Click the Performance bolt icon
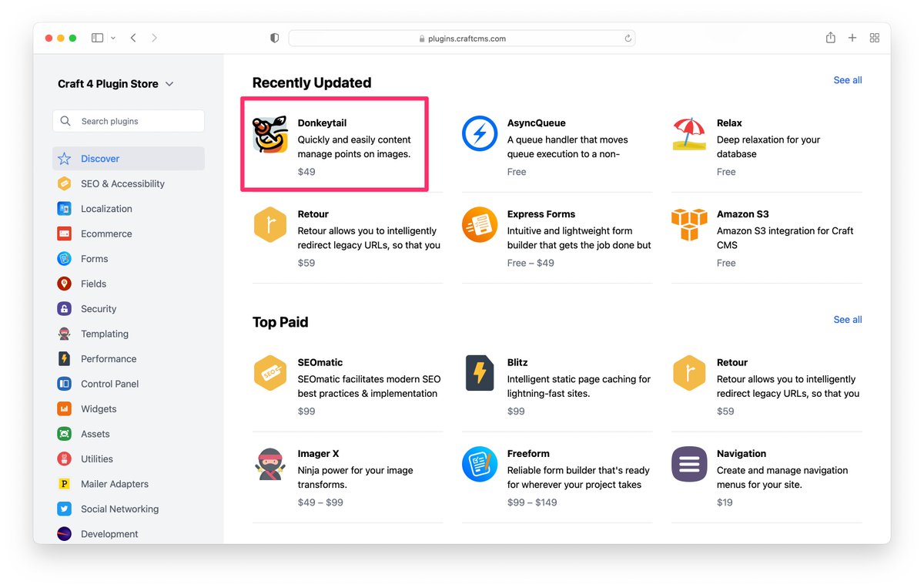 (x=65, y=359)
